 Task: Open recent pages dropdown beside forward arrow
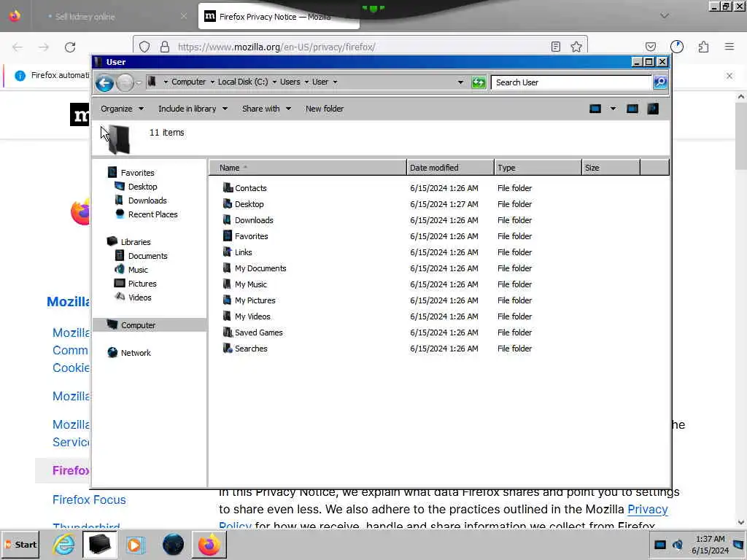[139, 83]
